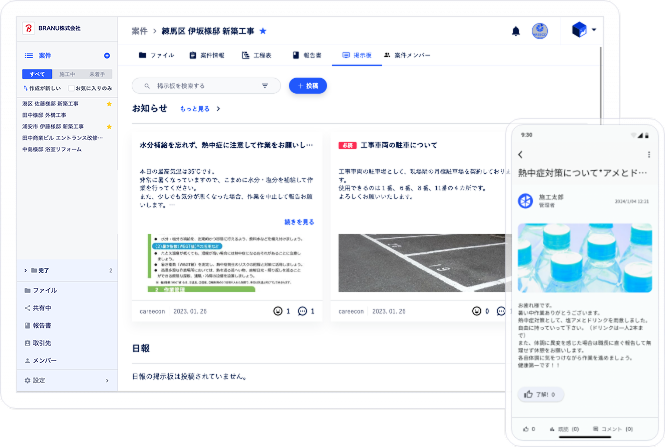This screenshot has height=447, width=665.
Task: Click the blue plus icon beside 案件
Action: click(107, 55)
